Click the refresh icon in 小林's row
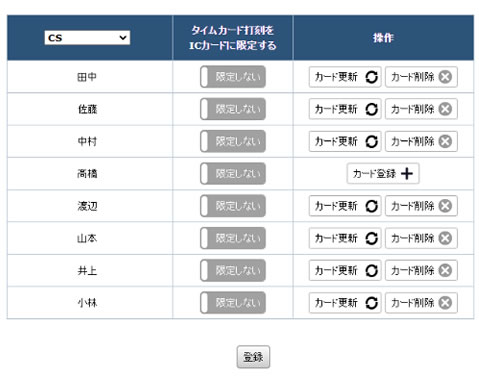 point(371,303)
